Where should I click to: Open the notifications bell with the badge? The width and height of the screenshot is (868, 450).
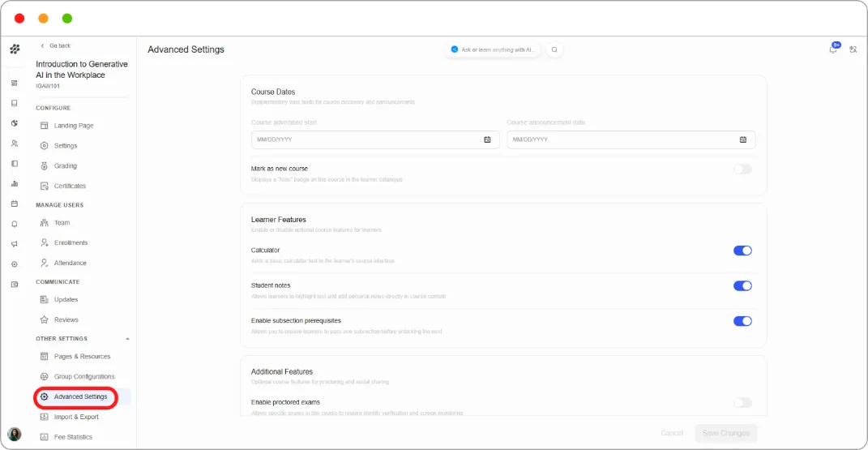tap(834, 49)
